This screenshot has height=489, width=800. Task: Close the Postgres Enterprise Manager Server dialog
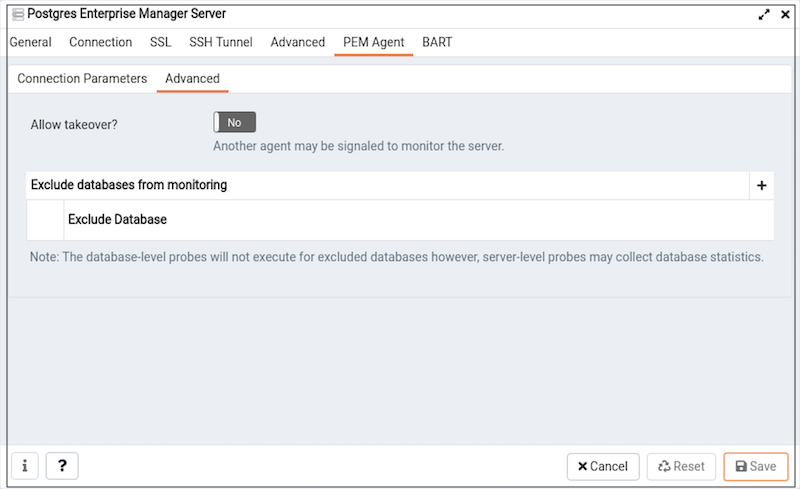tap(785, 15)
